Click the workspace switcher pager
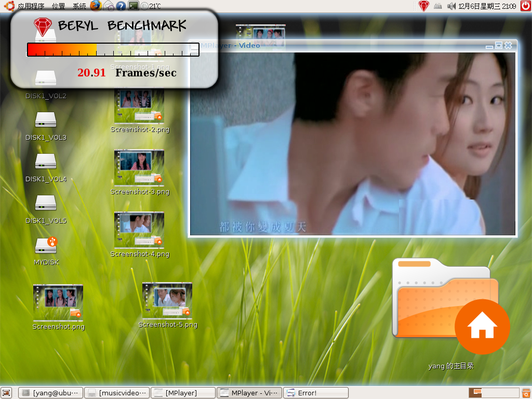The width and height of the screenshot is (532, 399). (494, 393)
